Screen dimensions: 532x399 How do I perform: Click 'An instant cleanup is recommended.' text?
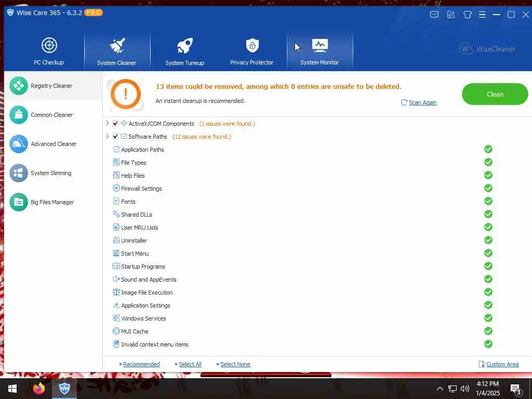click(200, 101)
